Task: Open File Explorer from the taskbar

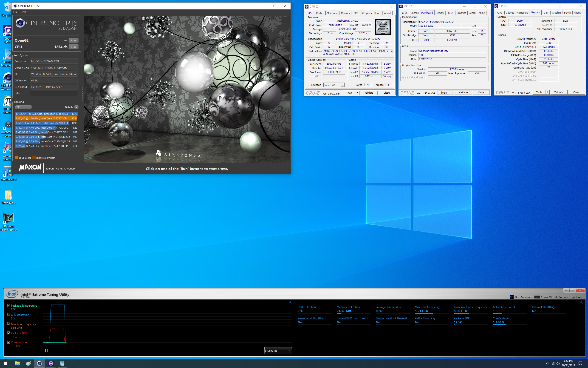Action: pyautogui.click(x=17, y=363)
